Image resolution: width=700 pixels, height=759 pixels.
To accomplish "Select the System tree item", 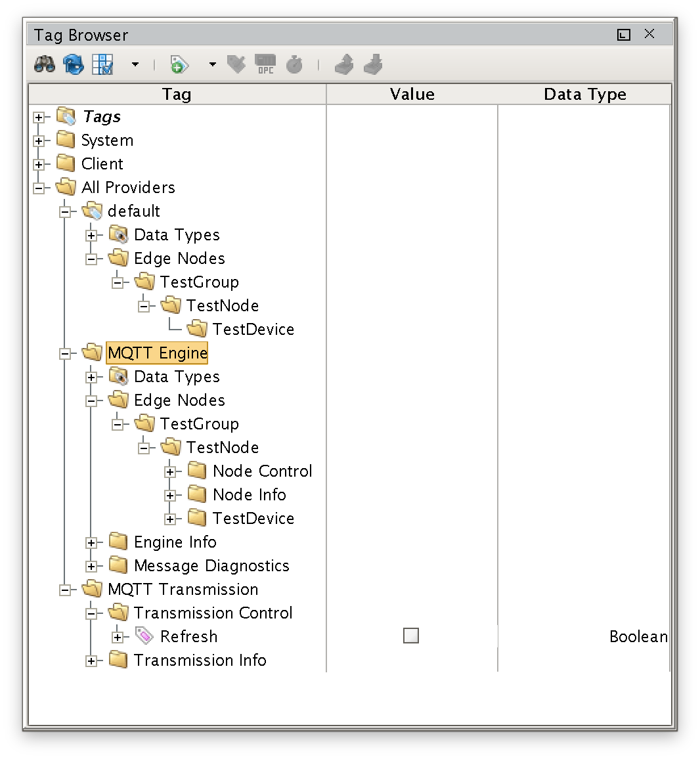I will (107, 141).
